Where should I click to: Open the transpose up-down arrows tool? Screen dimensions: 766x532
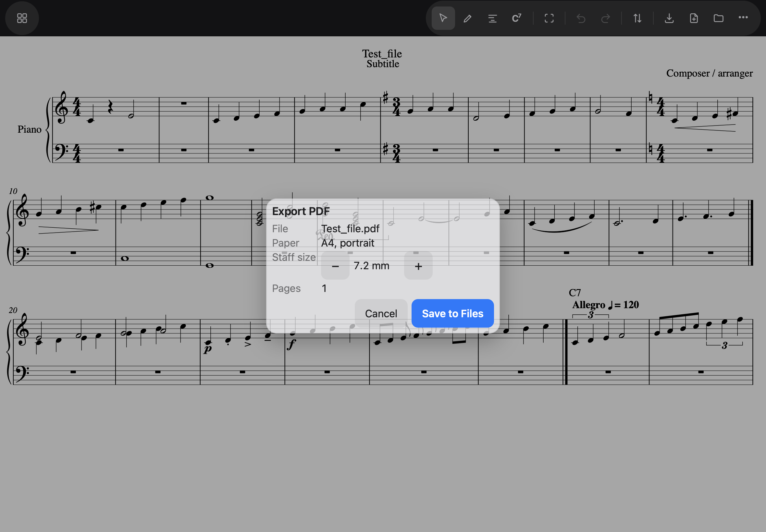[x=637, y=18]
